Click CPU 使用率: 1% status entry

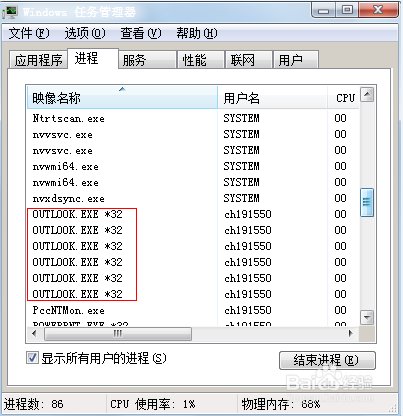[x=153, y=404]
